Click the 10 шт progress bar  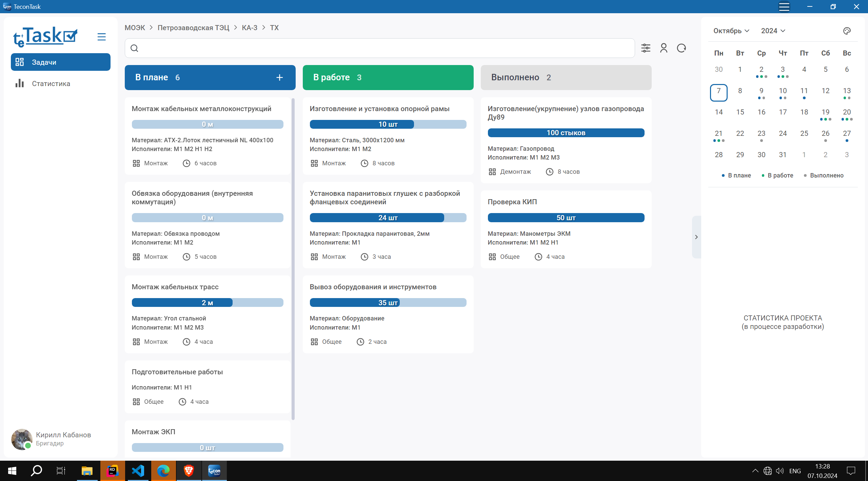[388, 124]
